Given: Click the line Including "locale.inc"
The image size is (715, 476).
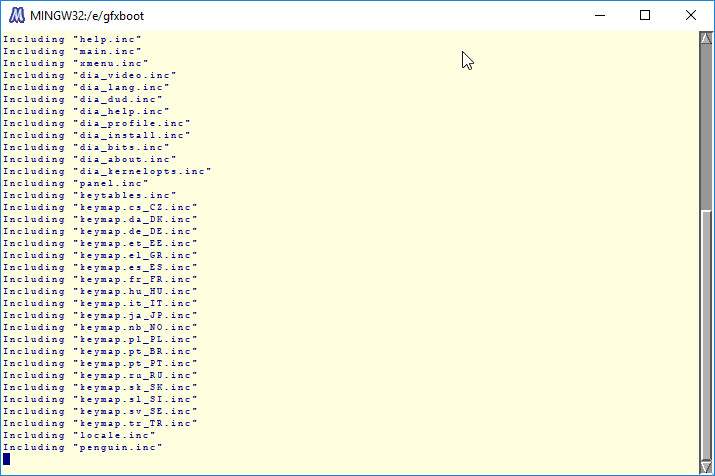Looking at the screenshot, I should [79, 435].
